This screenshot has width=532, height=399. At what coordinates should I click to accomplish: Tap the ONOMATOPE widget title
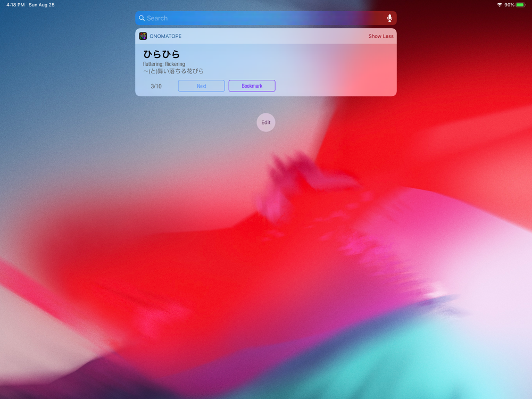coord(165,36)
